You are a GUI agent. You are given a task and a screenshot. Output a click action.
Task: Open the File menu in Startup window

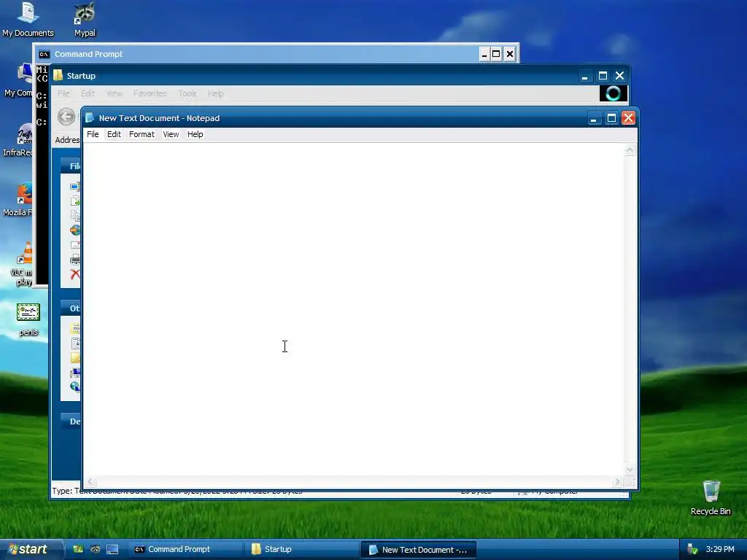[x=63, y=93]
